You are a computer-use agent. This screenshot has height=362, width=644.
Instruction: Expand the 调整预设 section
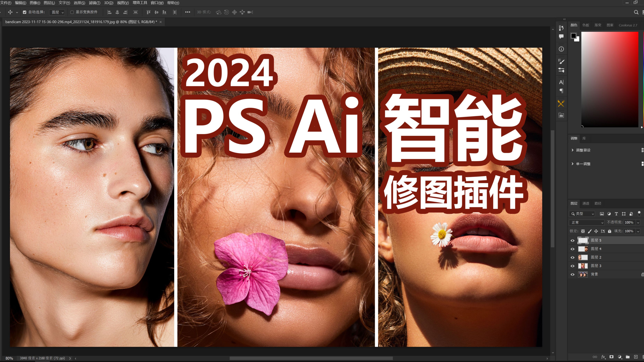pyautogui.click(x=572, y=150)
